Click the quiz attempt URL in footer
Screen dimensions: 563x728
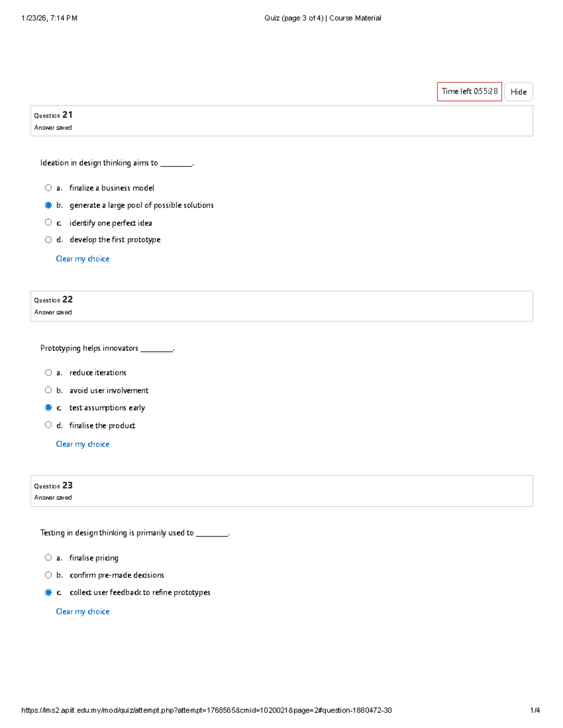click(206, 710)
